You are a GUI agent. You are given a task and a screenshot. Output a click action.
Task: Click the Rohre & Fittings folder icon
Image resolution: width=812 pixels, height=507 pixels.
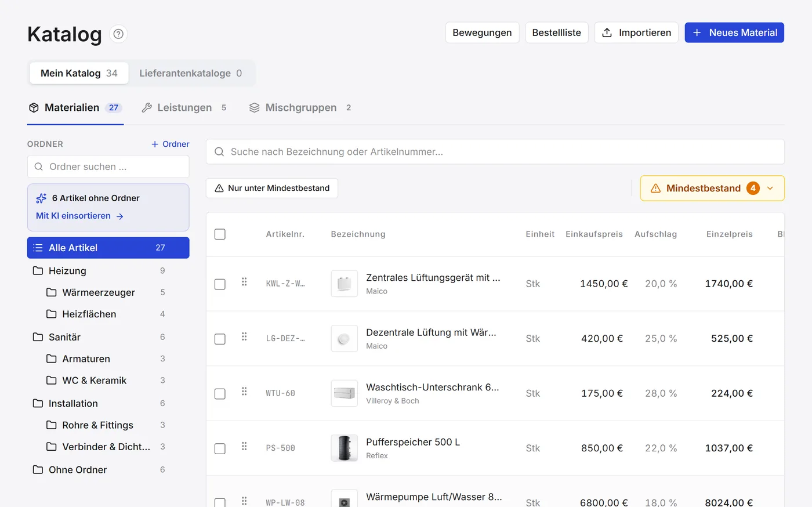(52, 425)
